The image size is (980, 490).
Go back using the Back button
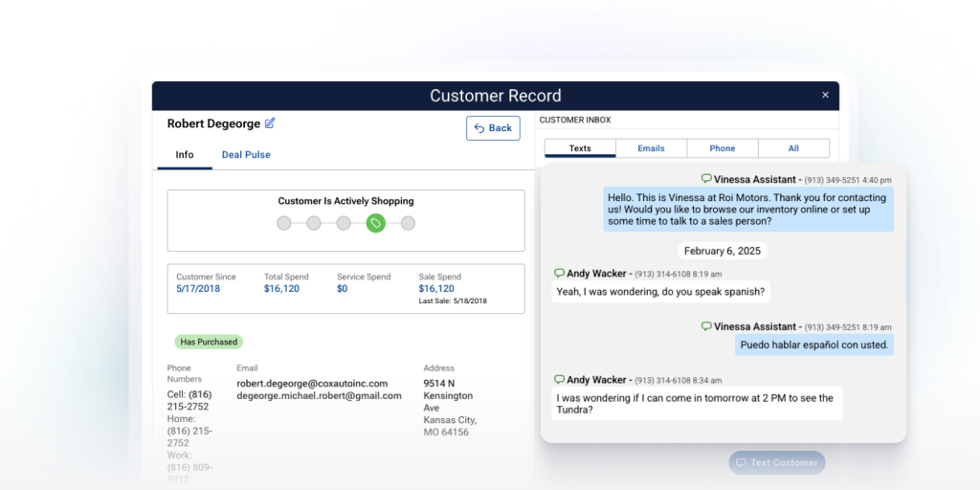(x=493, y=128)
